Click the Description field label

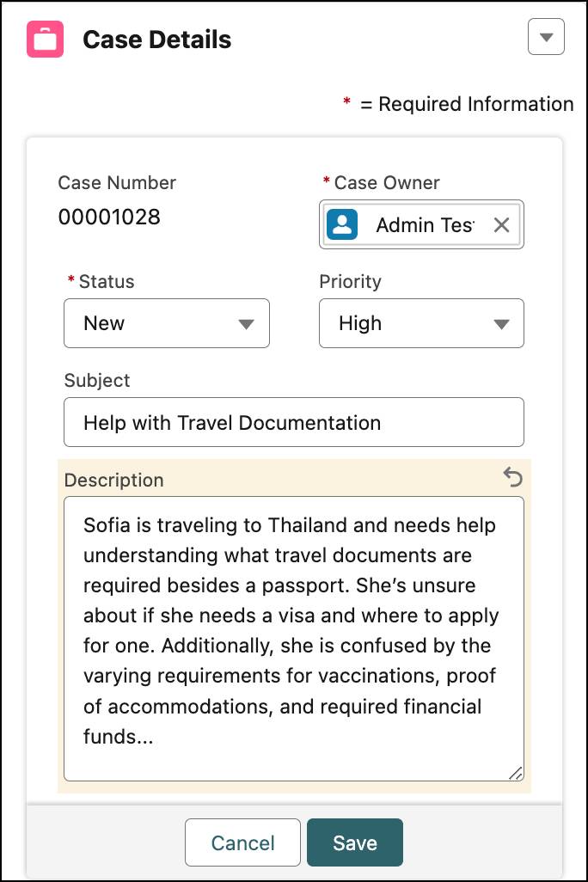(x=113, y=480)
